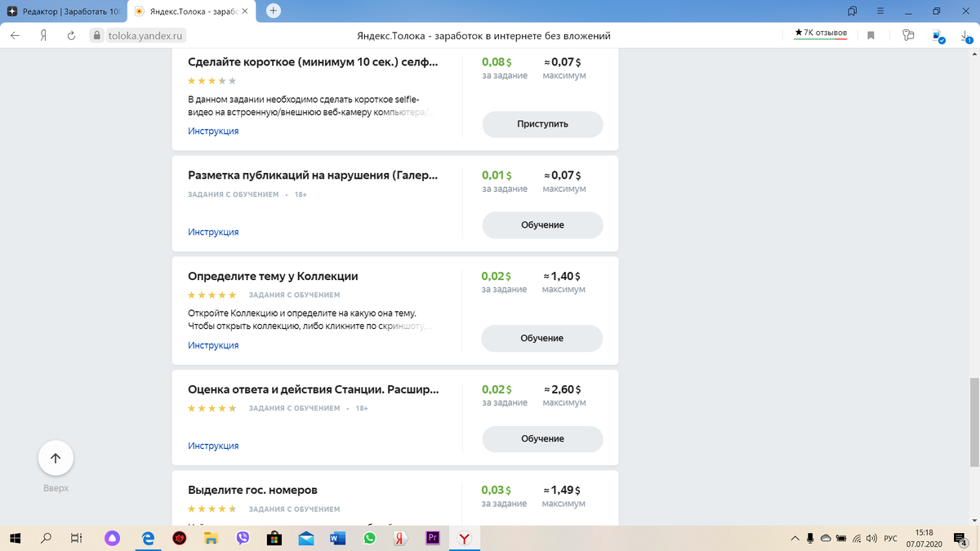Click the padlock site security icon
Image resolution: width=980 pixels, height=551 pixels.
coord(96,35)
